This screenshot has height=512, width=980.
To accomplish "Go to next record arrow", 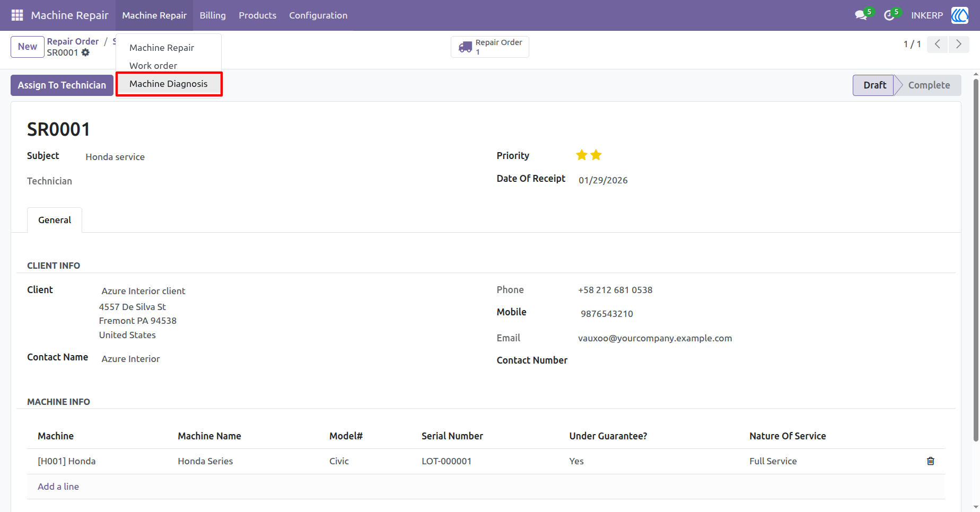I will click(x=959, y=44).
